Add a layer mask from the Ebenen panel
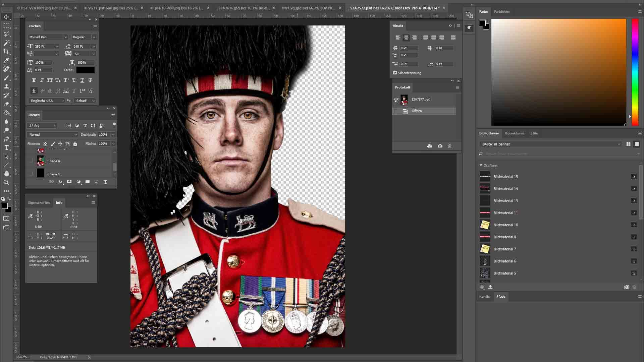Viewport: 644px width, 362px height. tap(69, 182)
